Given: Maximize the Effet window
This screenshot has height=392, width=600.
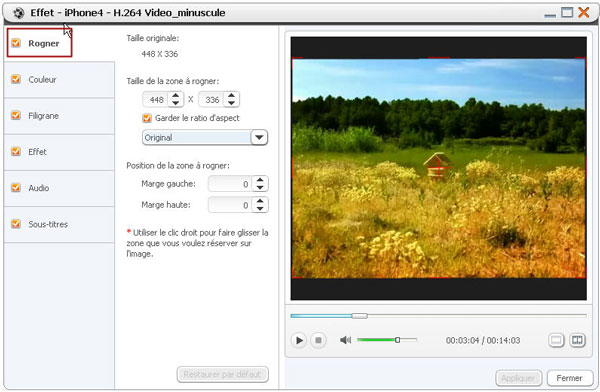Looking at the screenshot, I should click(x=567, y=13).
